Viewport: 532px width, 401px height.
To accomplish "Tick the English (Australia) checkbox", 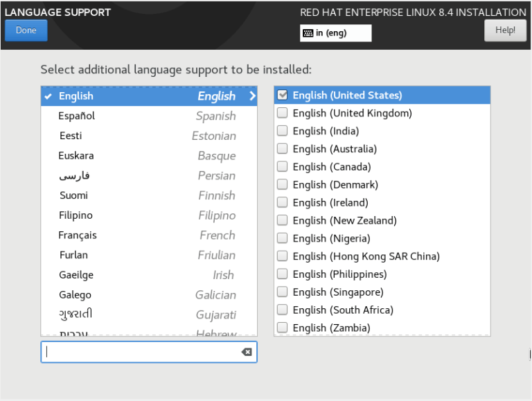I will [x=283, y=149].
